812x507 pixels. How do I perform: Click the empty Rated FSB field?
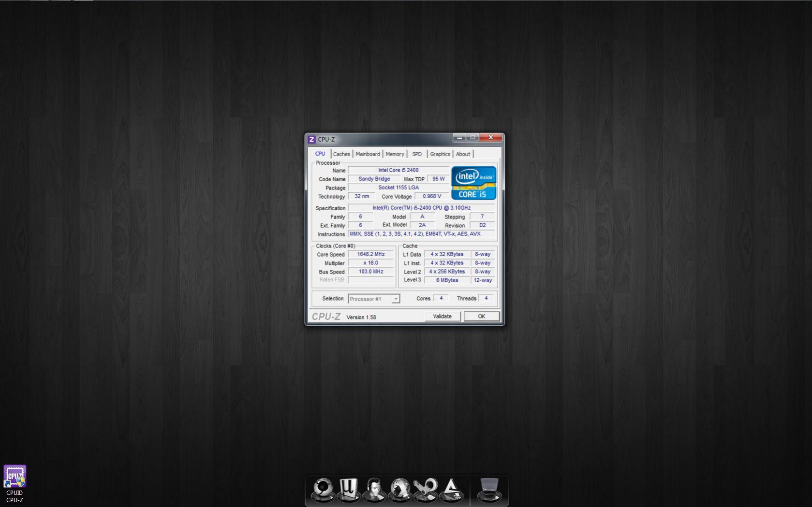[371, 280]
